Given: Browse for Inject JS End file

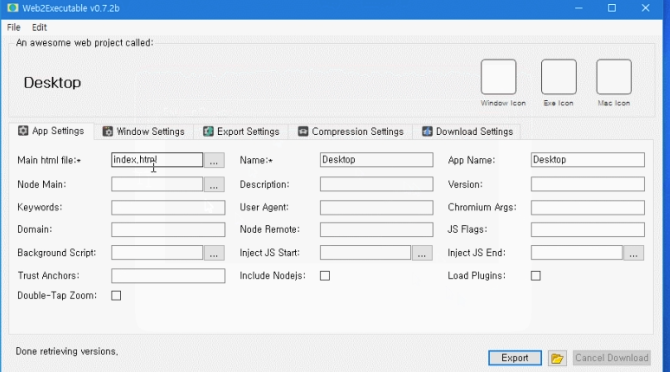Looking at the screenshot, I should tap(634, 252).
